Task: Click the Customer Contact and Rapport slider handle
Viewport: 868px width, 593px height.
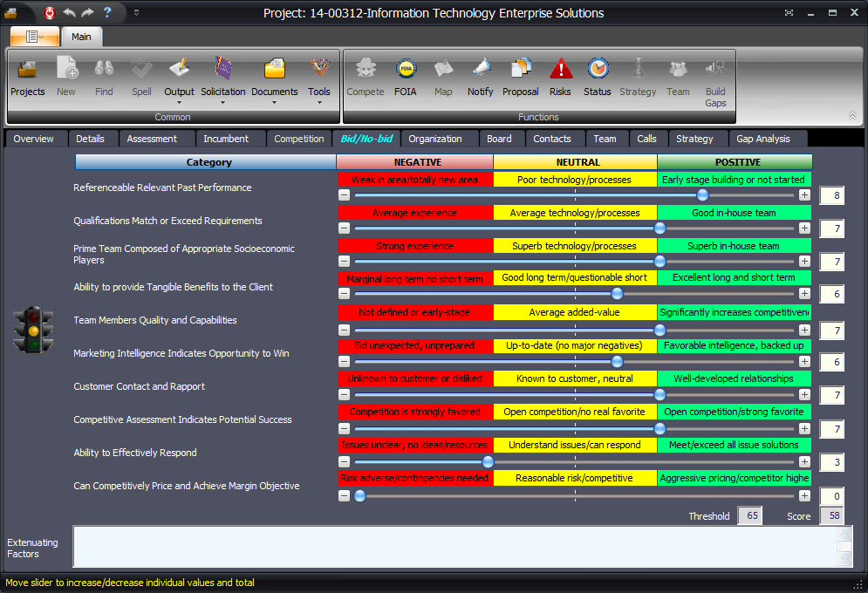Action: click(660, 395)
